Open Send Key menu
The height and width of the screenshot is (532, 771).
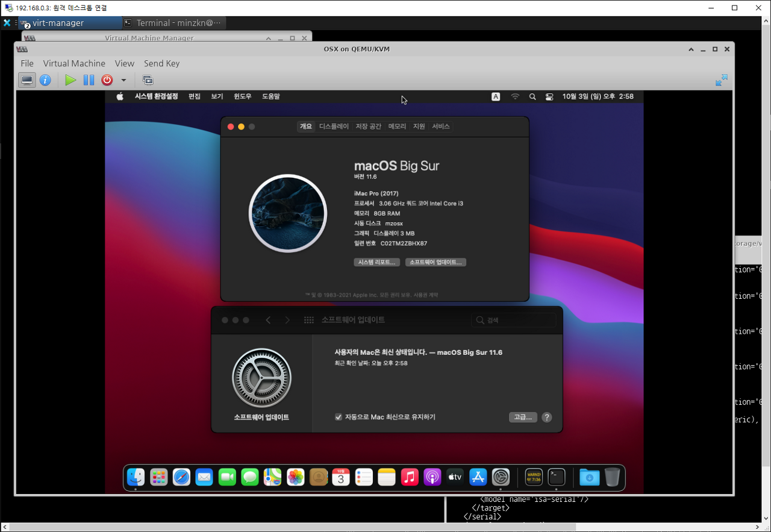pos(161,63)
